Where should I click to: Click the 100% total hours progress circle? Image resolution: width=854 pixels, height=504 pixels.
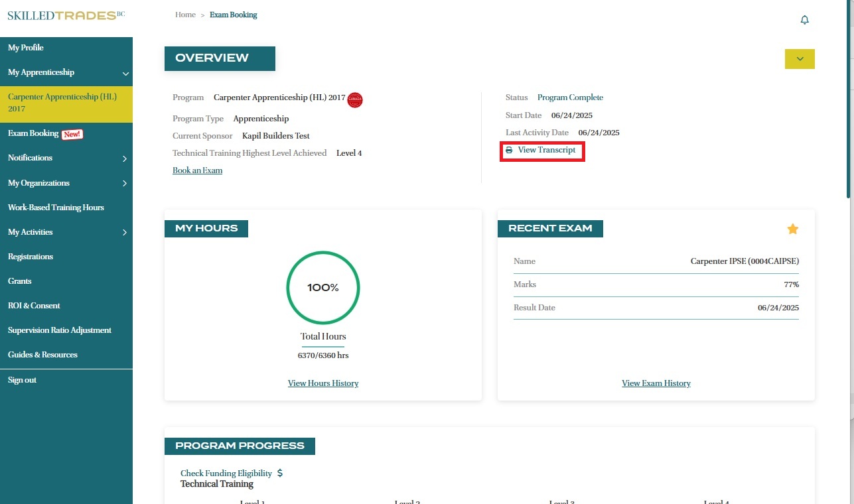pyautogui.click(x=323, y=288)
